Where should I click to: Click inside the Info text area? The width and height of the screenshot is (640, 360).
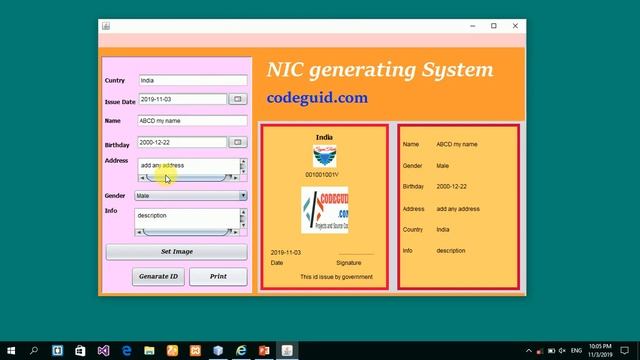click(187, 218)
